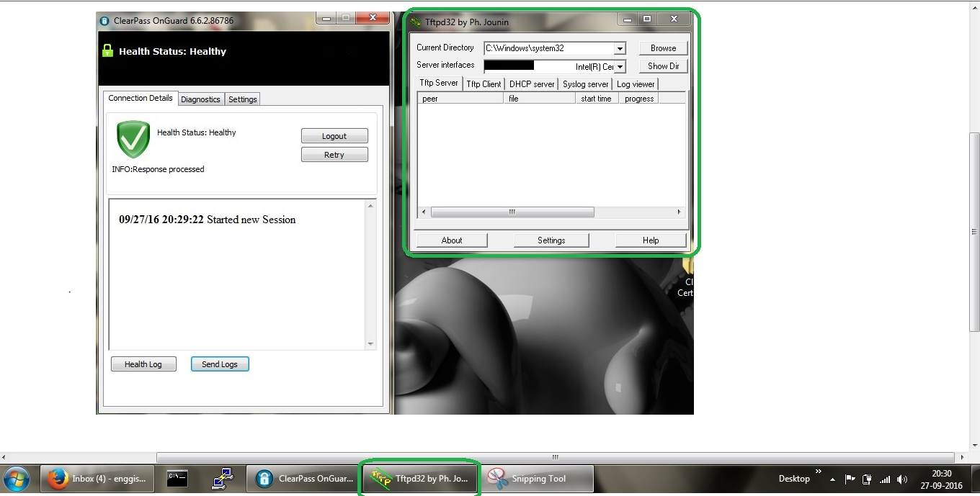The height and width of the screenshot is (496, 980).
Task: Click the 'Server interfaces' label
Action: (x=445, y=65)
